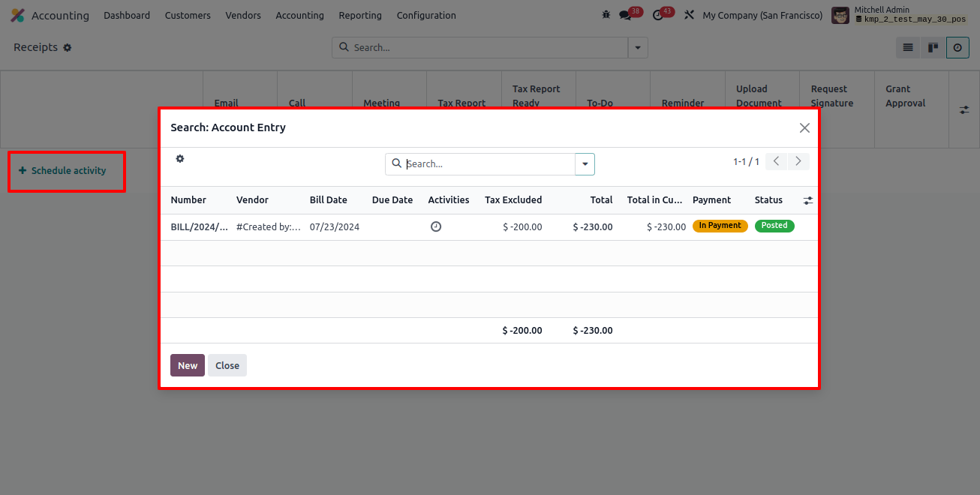Click the New button in dialog
Image resolution: width=980 pixels, height=495 pixels.
pos(188,365)
